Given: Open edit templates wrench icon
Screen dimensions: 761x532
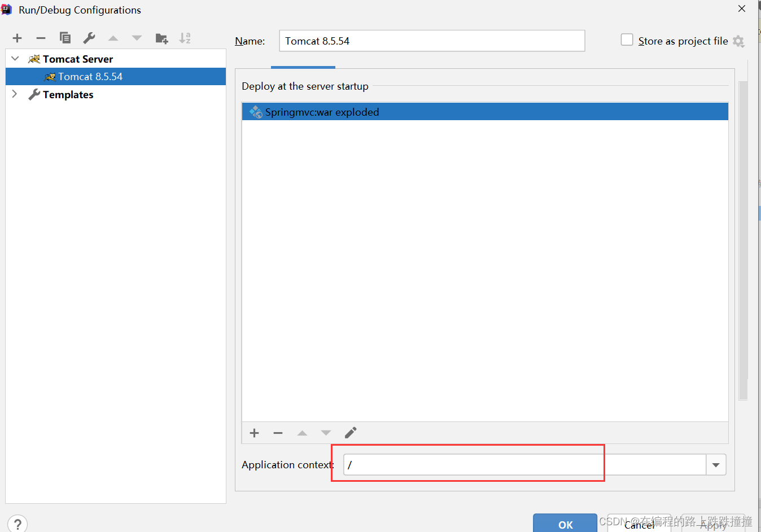Looking at the screenshot, I should pos(89,38).
